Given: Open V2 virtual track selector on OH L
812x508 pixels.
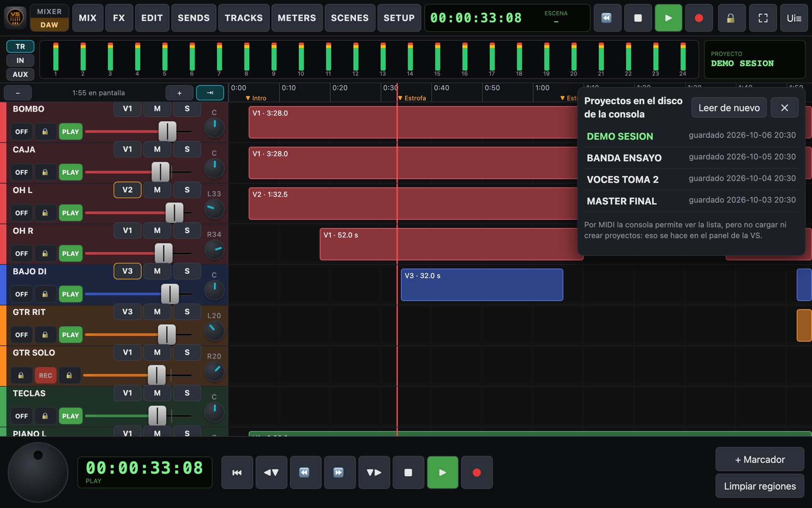Looking at the screenshot, I should coord(127,190).
